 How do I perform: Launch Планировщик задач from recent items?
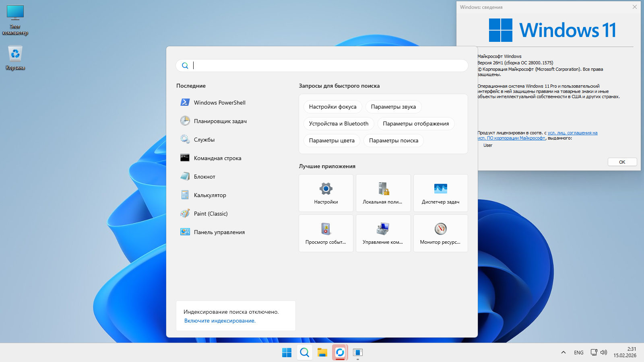[x=220, y=121]
